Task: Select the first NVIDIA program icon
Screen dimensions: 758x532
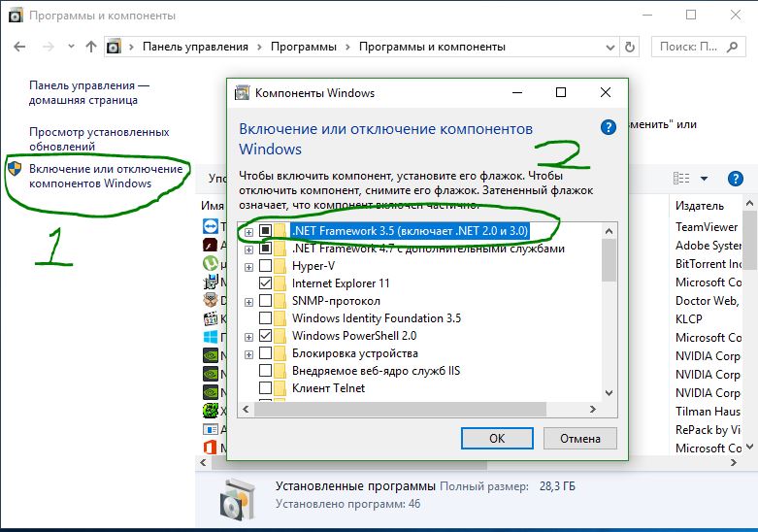Action: pyautogui.click(x=211, y=355)
